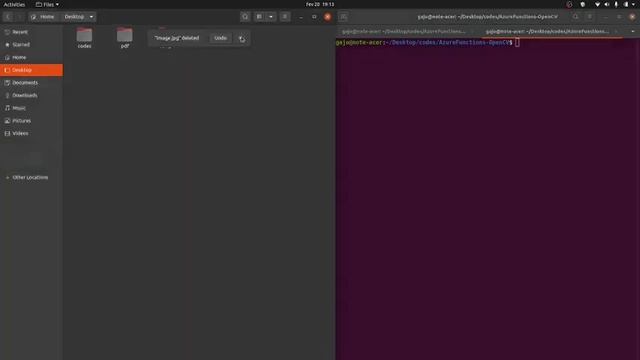Open the network Wi-Fi indicator

pos(598,4)
